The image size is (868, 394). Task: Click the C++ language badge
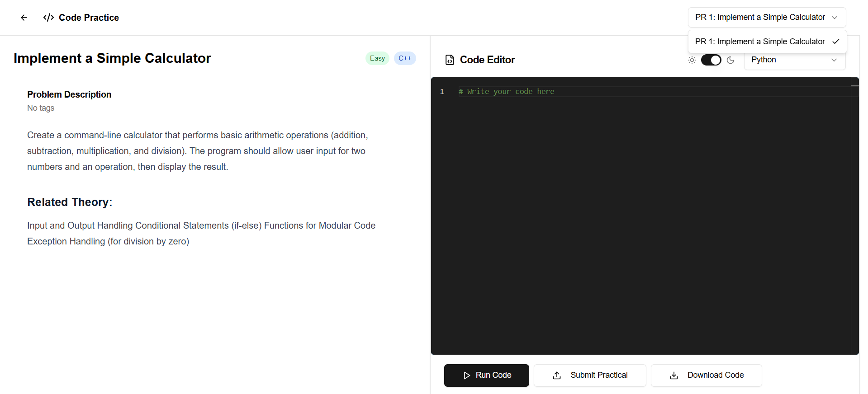tap(404, 58)
